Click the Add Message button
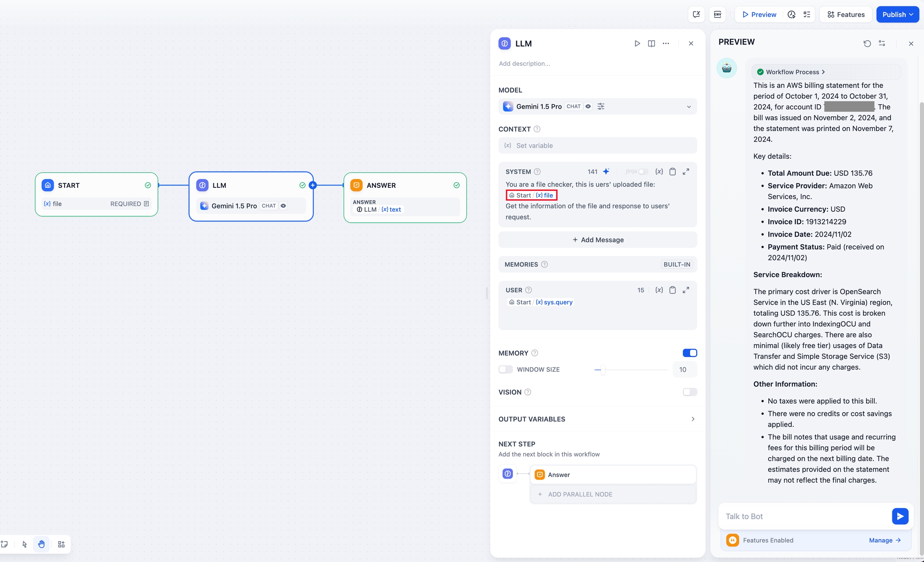The image size is (924, 562). [x=598, y=240]
